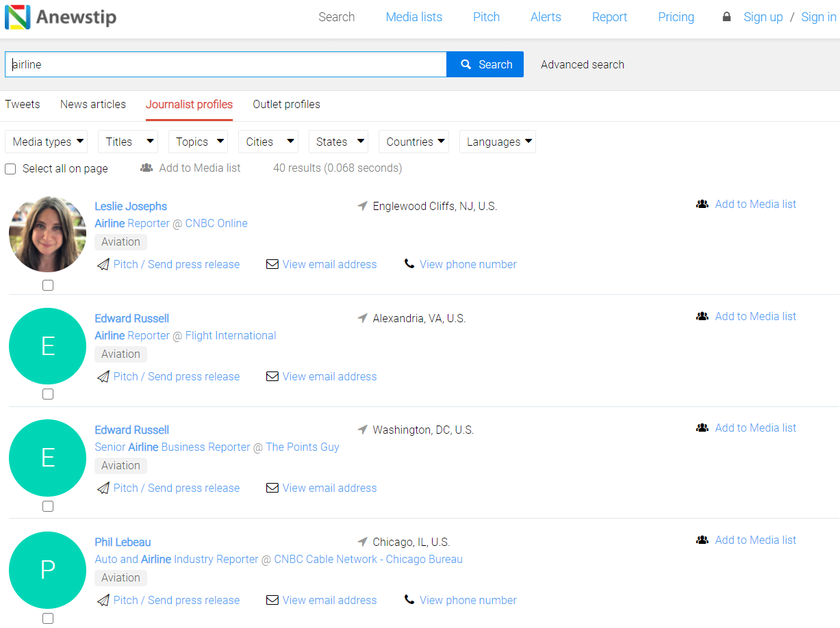Click media list people icon for Phil Lebeau

point(702,540)
